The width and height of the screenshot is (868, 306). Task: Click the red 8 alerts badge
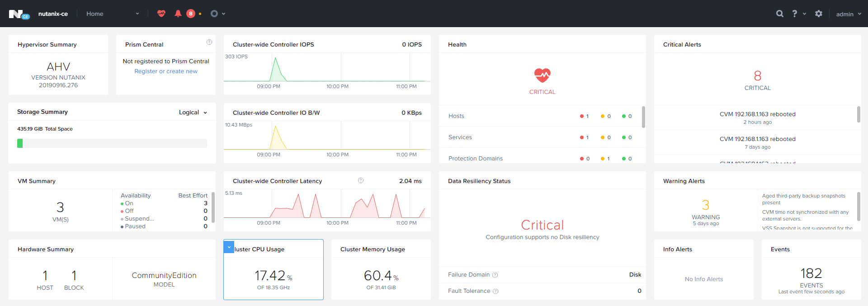click(x=191, y=14)
